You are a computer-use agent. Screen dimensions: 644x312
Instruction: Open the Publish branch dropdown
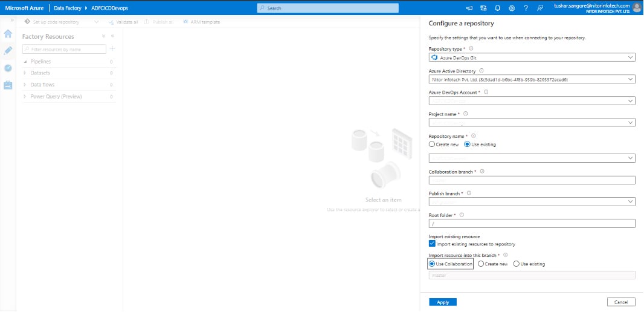click(x=532, y=201)
